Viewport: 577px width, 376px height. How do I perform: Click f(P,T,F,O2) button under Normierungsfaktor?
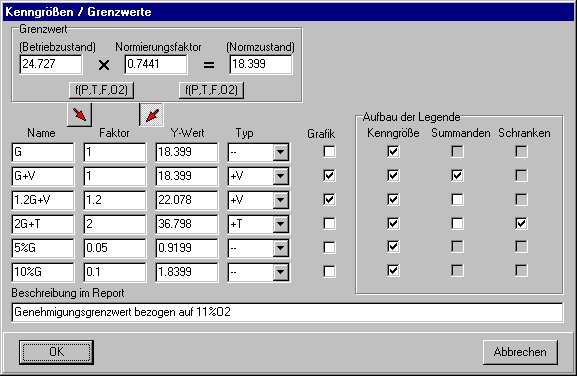211,90
